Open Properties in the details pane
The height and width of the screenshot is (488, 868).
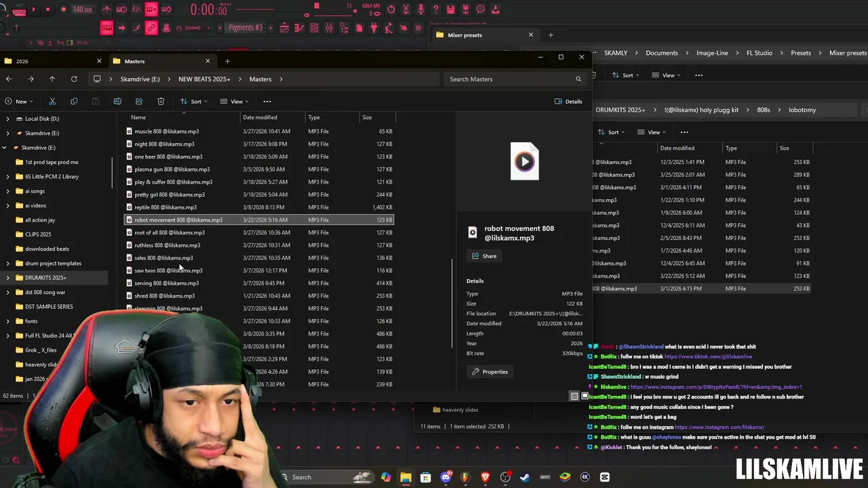pyautogui.click(x=490, y=371)
